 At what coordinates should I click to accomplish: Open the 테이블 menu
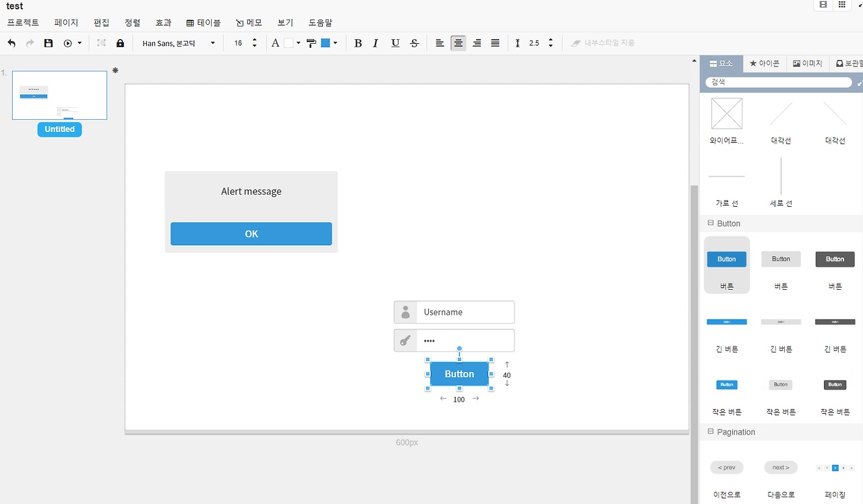click(204, 23)
